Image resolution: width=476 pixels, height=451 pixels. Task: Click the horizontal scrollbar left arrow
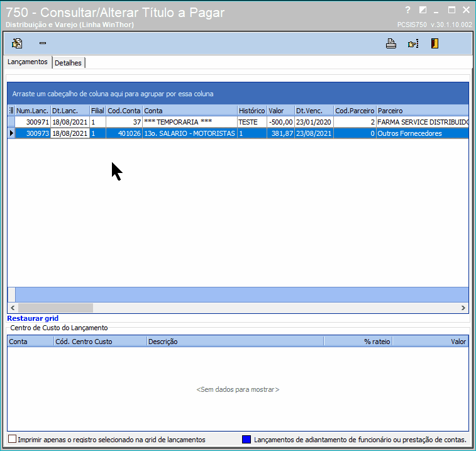[x=13, y=308]
